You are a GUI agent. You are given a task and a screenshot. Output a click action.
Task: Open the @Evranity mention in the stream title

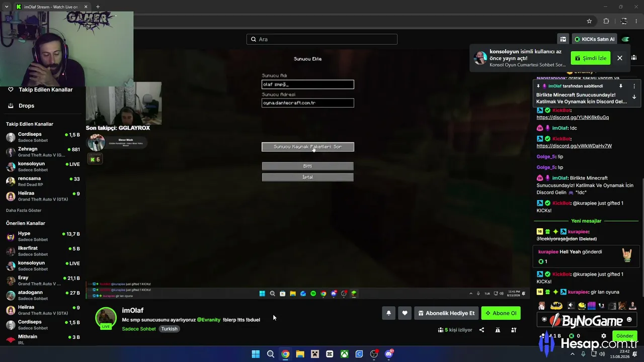pos(209,320)
